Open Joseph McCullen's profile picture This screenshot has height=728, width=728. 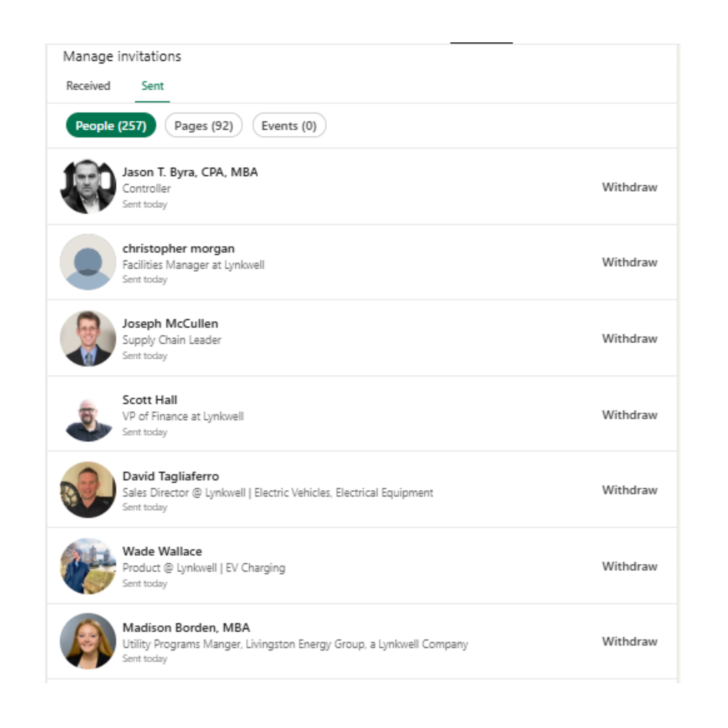(88, 338)
